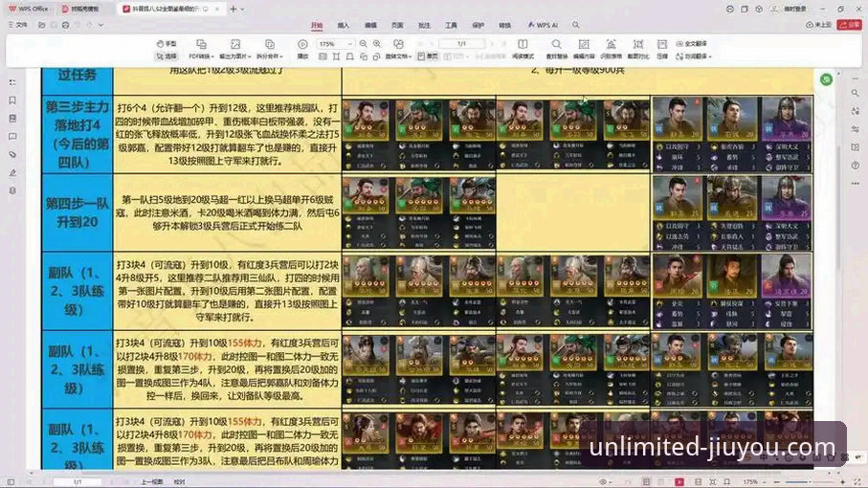Viewport: 868px width, 488px height.
Task: Click the print icon in quick access bar
Action: (x=65, y=26)
